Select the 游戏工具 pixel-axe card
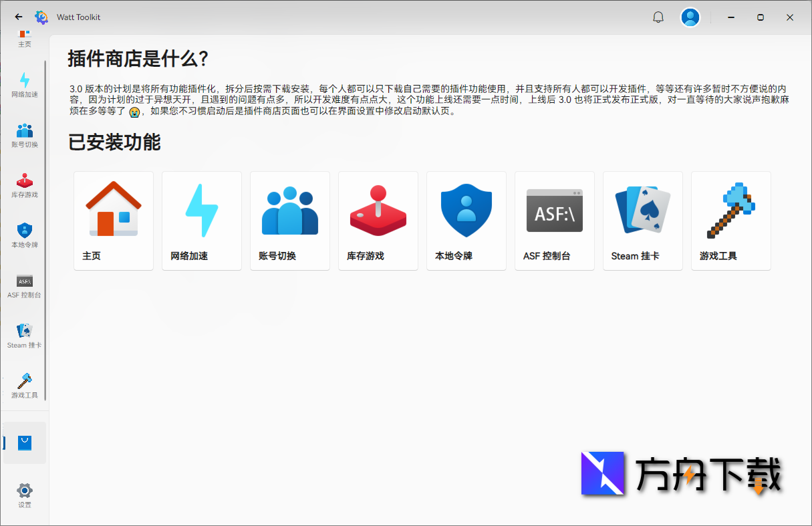Screen dimensions: 812x526 point(730,221)
